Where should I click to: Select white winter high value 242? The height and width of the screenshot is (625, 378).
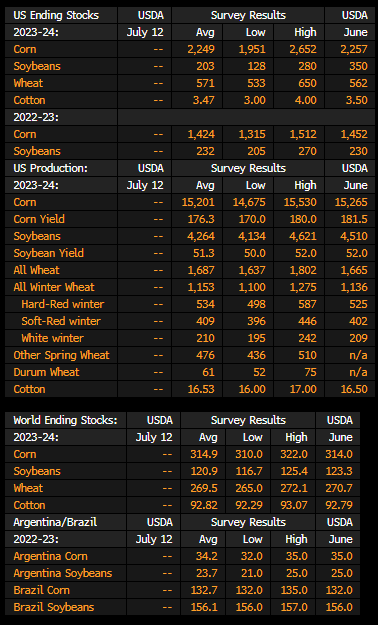pos(307,338)
